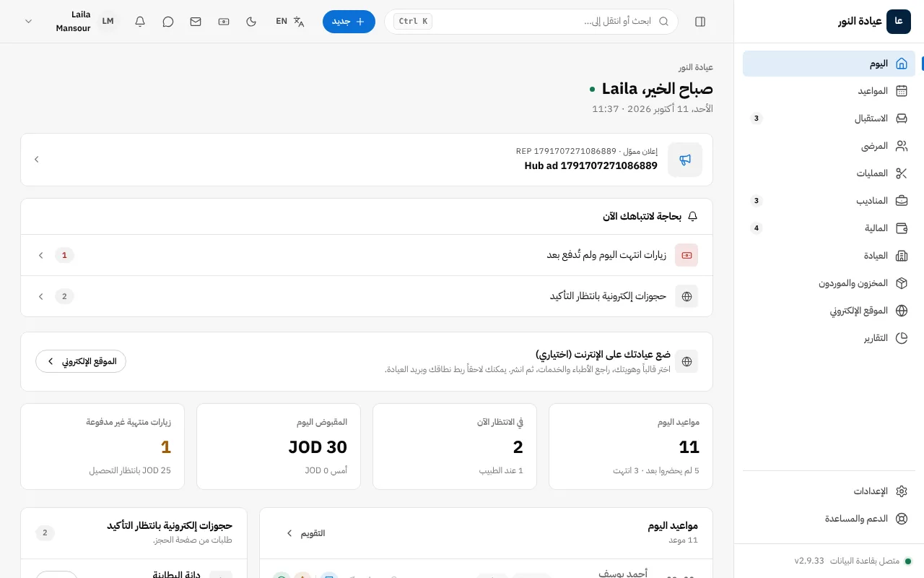Open the مواعيد اليوم stat card
The height and width of the screenshot is (578, 924).
(631, 447)
